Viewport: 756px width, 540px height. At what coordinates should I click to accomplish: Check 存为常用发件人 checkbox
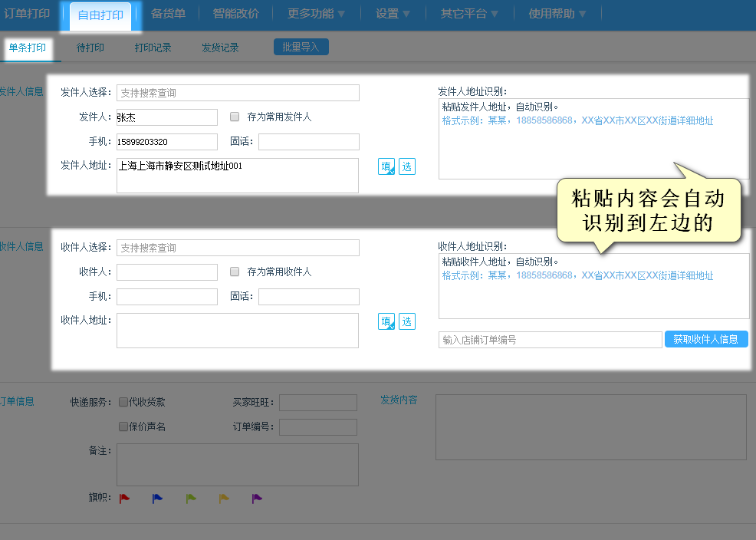[235, 117]
